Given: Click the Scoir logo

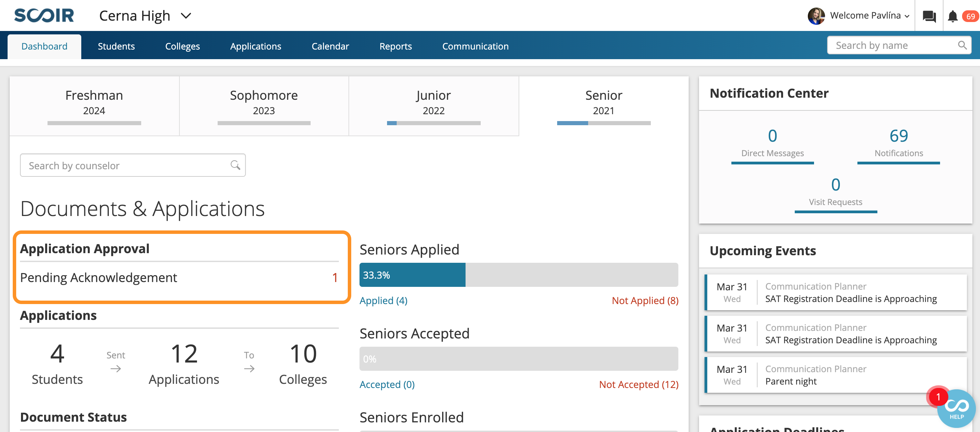Looking at the screenshot, I should 44,15.
